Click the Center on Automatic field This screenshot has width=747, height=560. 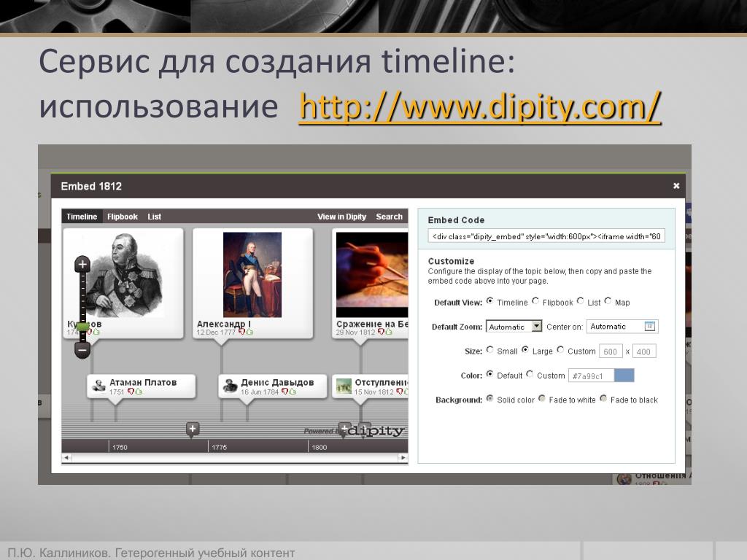point(622,326)
